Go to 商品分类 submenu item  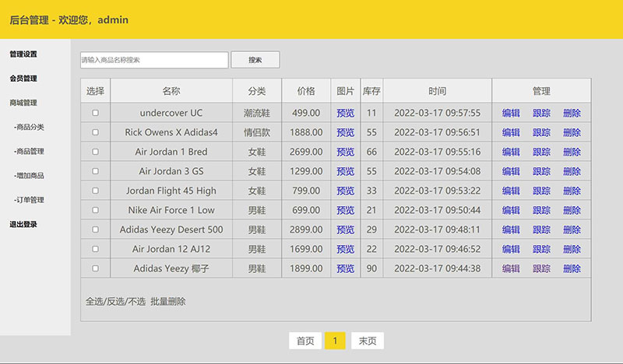click(30, 127)
